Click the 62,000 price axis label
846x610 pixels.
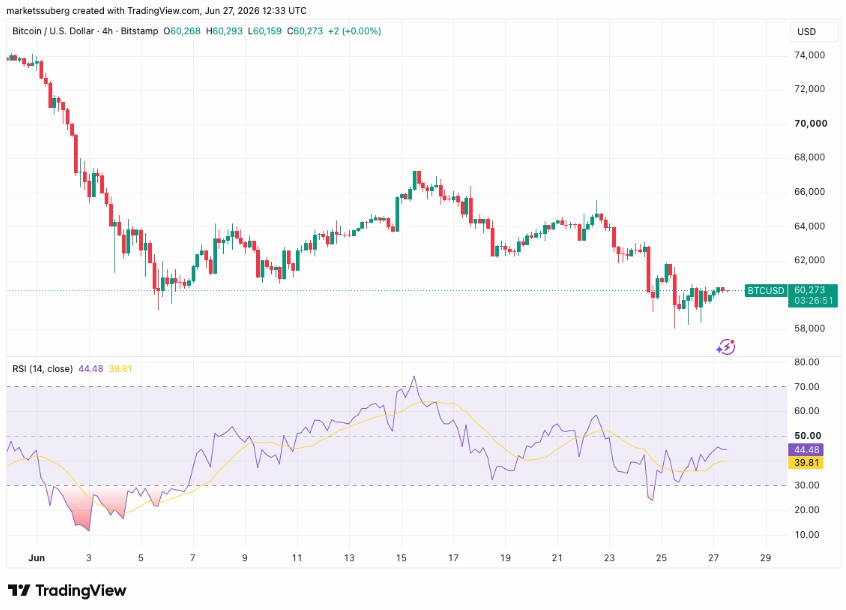pyautogui.click(x=810, y=260)
